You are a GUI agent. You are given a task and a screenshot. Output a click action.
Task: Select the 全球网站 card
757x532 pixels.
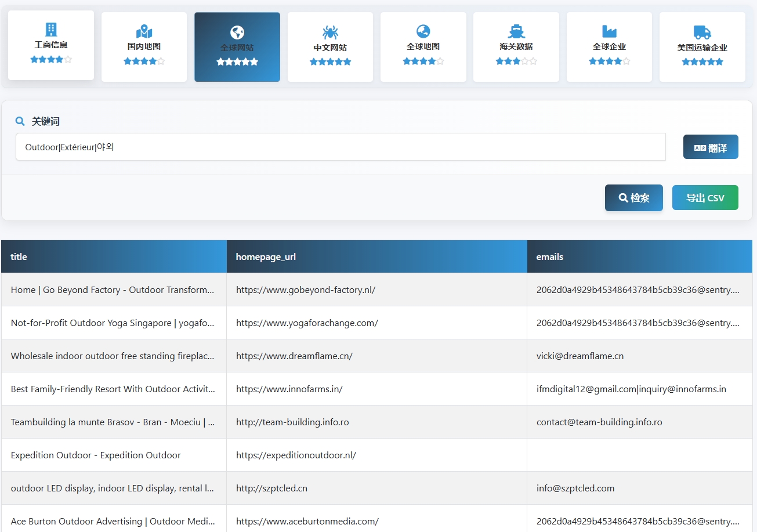click(x=237, y=47)
